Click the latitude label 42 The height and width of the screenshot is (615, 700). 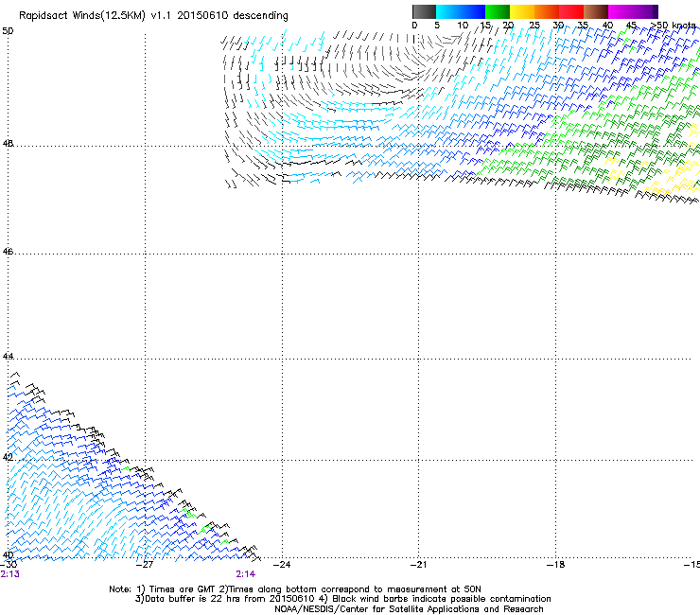pos(8,457)
